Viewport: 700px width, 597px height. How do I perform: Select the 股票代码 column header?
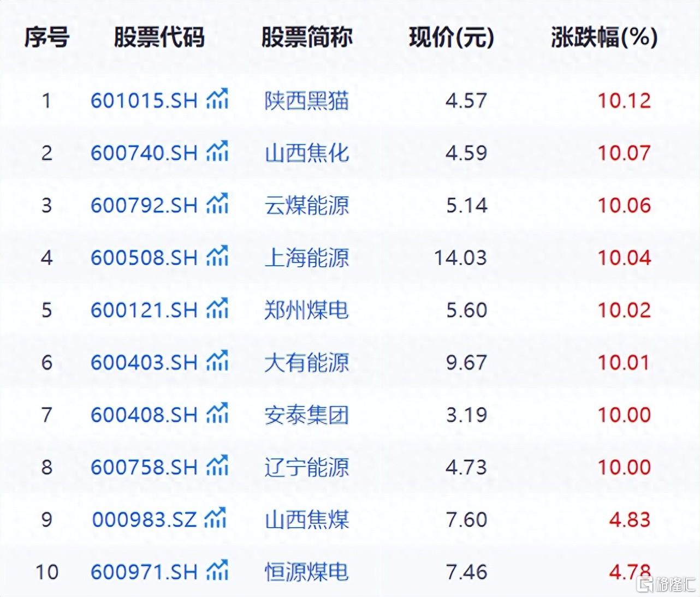[159, 38]
